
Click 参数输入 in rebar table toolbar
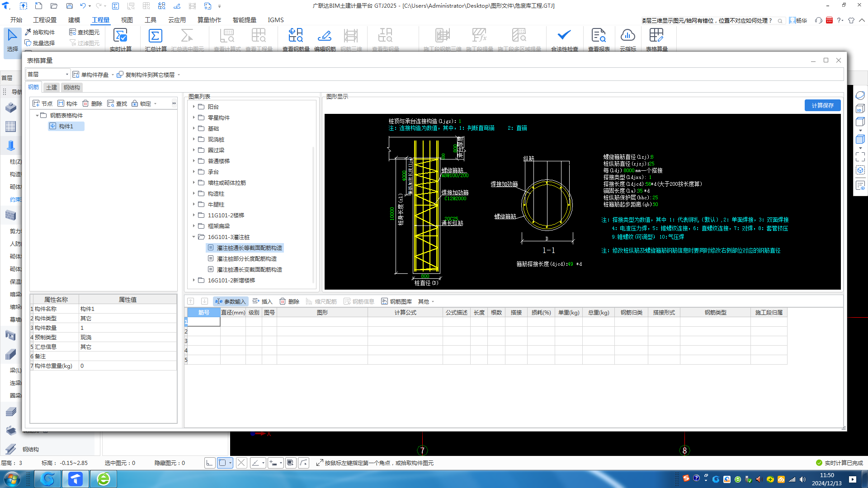click(230, 301)
